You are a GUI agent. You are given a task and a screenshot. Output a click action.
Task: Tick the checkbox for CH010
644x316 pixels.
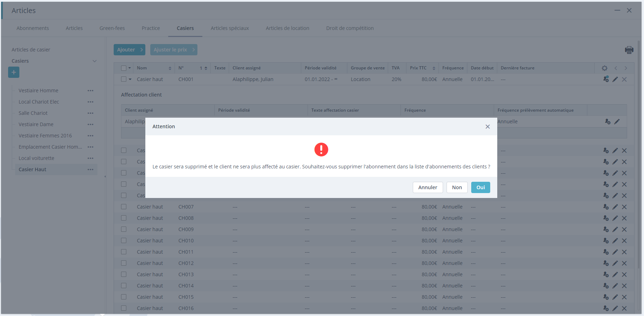[x=124, y=241]
